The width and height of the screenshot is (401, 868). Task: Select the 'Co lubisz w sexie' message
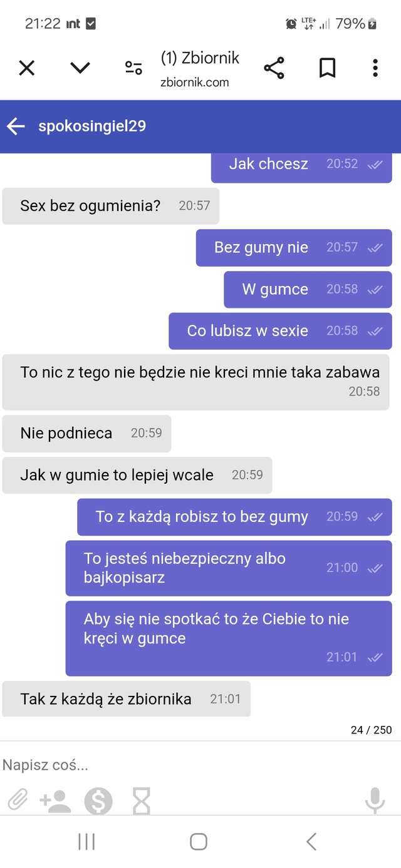coord(280,331)
